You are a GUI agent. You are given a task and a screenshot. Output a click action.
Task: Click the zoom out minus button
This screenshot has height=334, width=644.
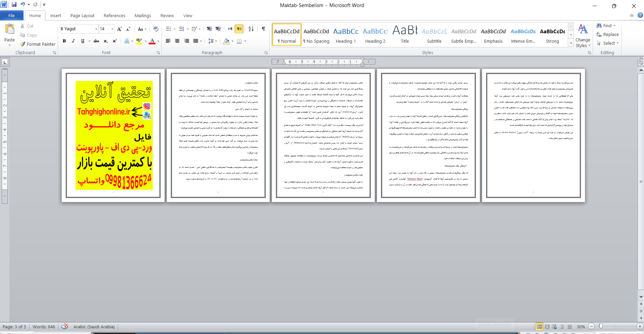pos(592,326)
